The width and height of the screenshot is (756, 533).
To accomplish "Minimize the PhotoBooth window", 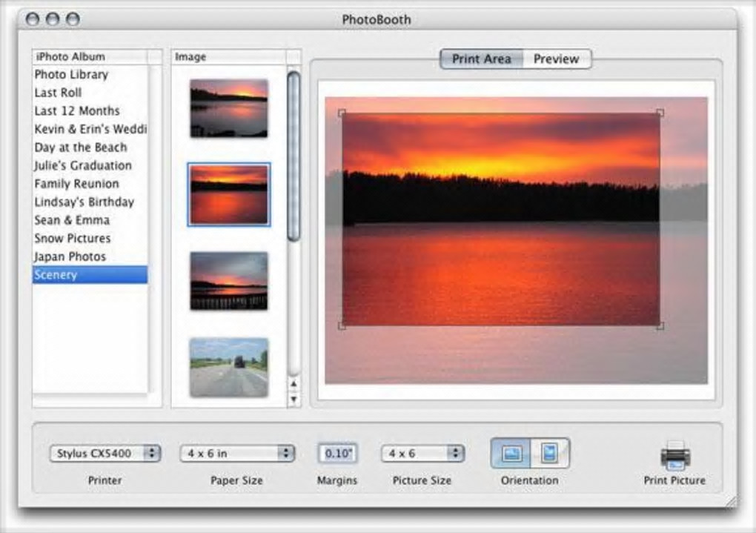I will pos(53,19).
